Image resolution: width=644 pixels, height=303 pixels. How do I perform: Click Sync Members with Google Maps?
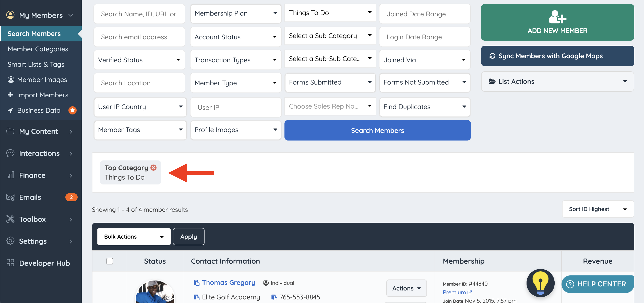pos(557,56)
